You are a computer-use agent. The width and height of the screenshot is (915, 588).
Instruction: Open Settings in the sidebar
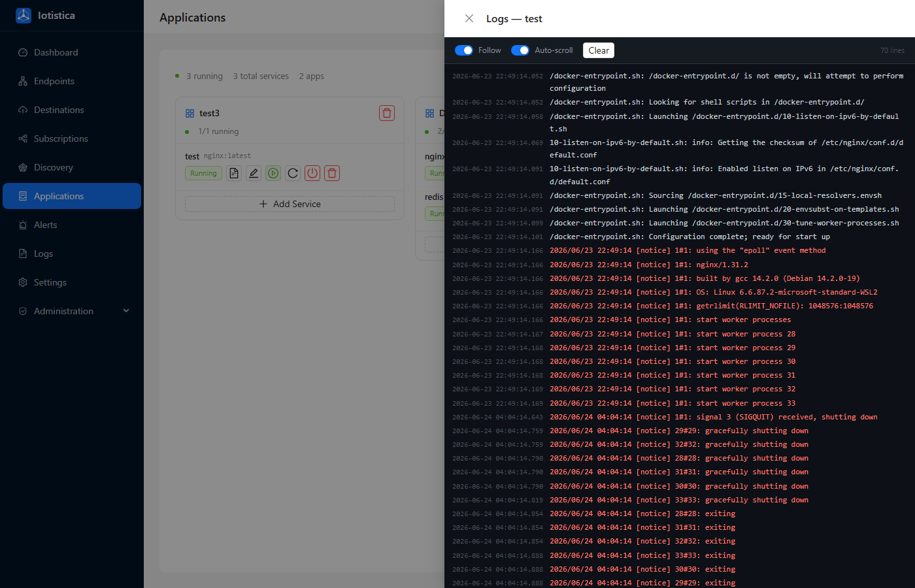72,282
